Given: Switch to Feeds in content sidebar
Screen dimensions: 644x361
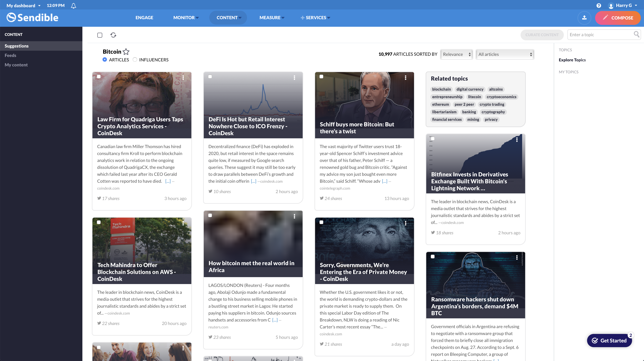Looking at the screenshot, I should pyautogui.click(x=10, y=55).
